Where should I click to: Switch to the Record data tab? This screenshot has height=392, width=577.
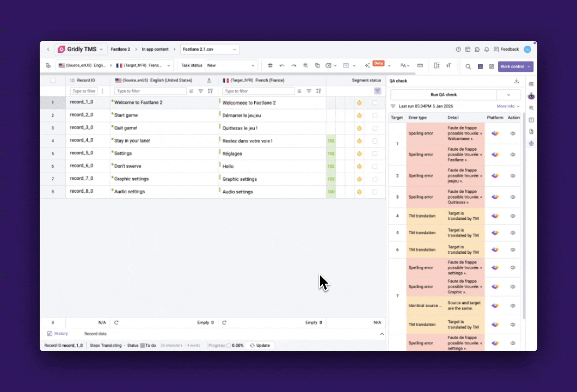pos(95,334)
